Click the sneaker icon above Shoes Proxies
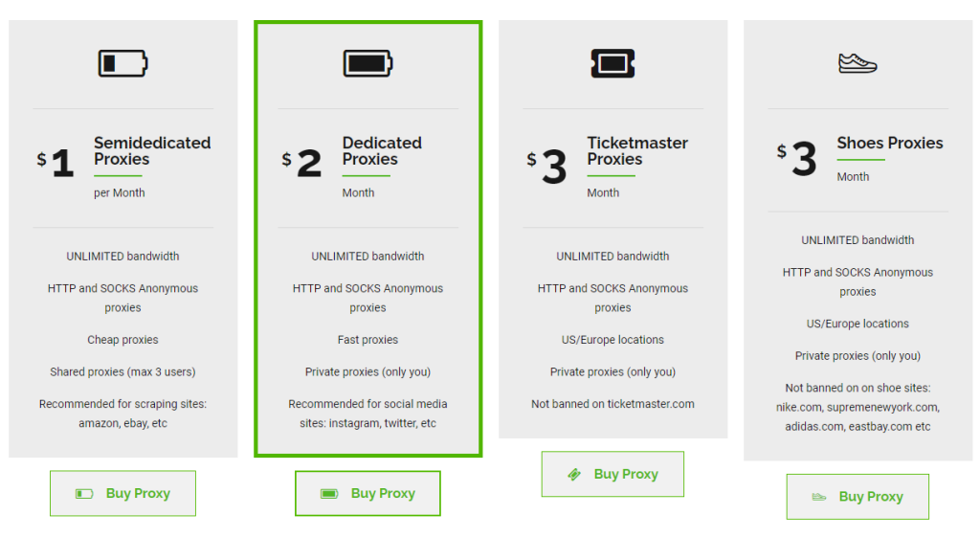The height and width of the screenshot is (538, 980). coord(857,64)
